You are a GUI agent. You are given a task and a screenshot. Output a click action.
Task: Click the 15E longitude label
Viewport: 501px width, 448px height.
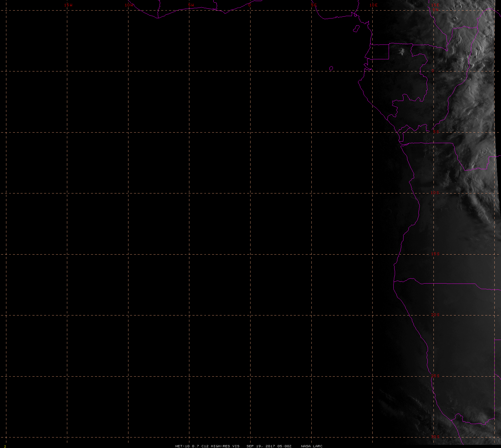[435, 5]
